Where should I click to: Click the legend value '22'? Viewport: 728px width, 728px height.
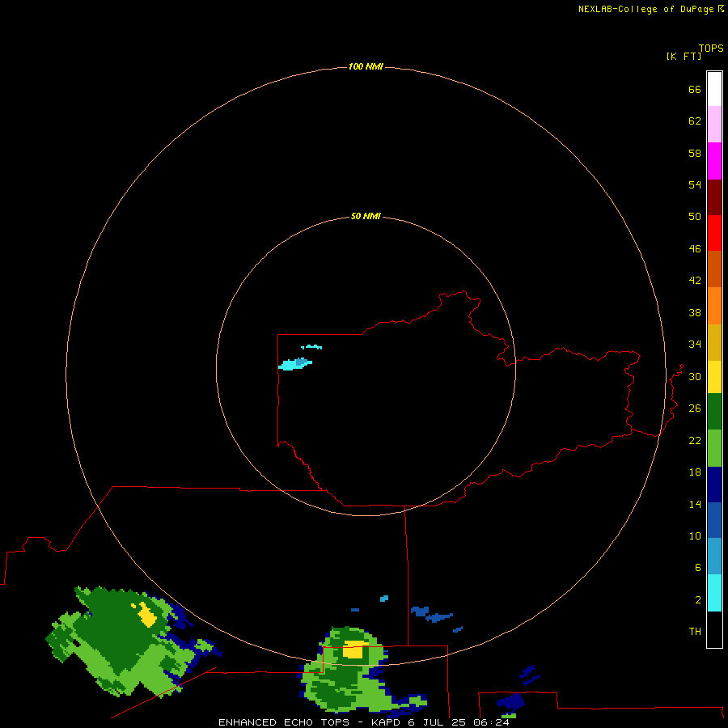point(695,441)
